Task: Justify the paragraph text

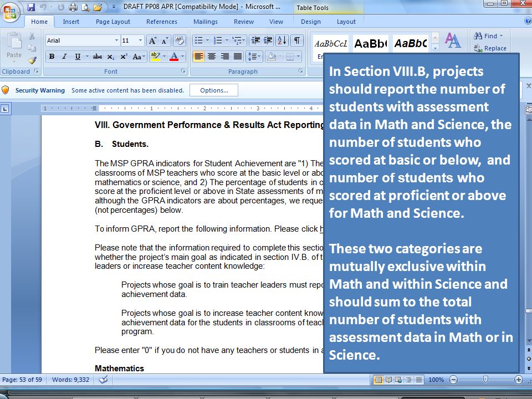Action: pos(238,57)
